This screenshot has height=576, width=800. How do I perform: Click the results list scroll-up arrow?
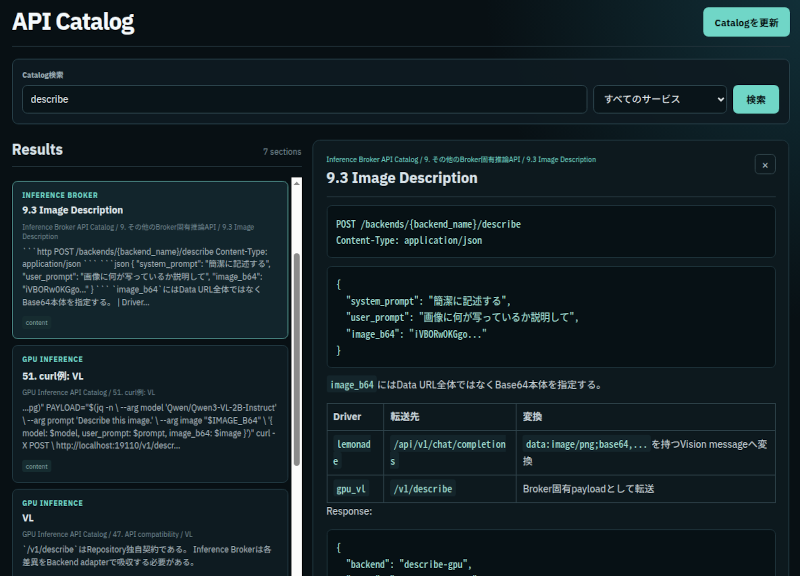coord(296,183)
